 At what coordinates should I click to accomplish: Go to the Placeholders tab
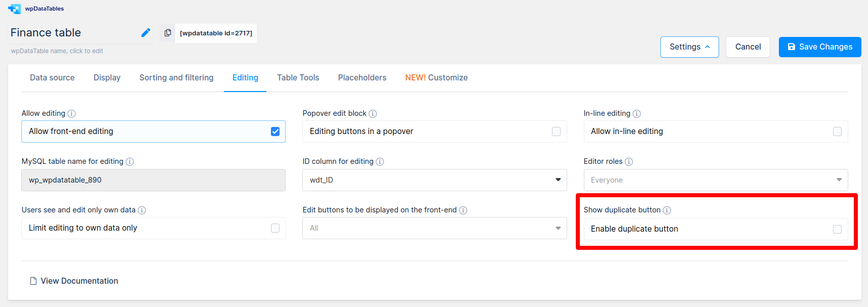(x=362, y=78)
